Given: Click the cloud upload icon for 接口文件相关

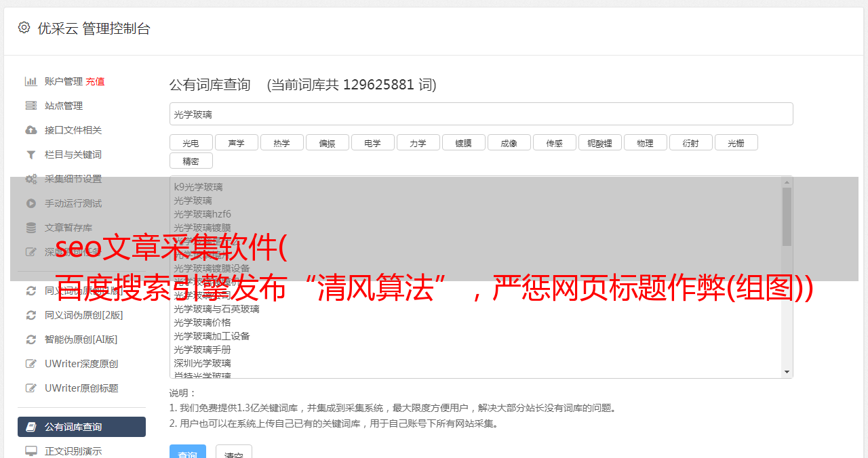Looking at the screenshot, I should click(31, 130).
